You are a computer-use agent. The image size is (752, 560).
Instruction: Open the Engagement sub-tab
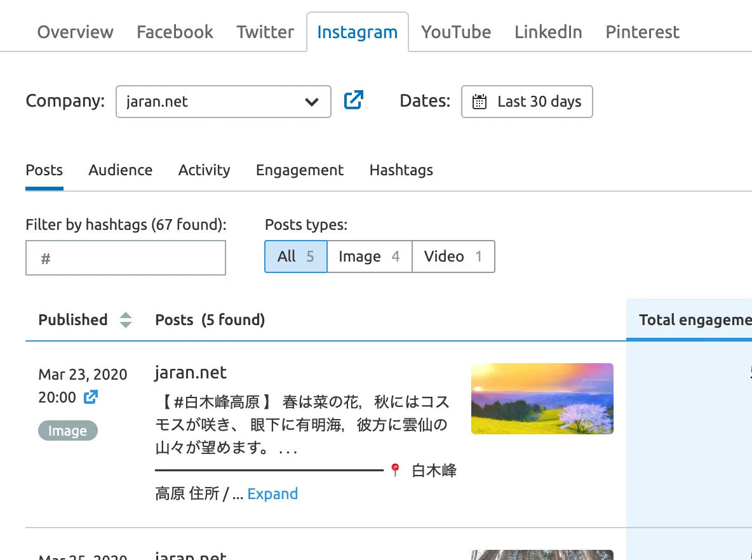pos(300,170)
